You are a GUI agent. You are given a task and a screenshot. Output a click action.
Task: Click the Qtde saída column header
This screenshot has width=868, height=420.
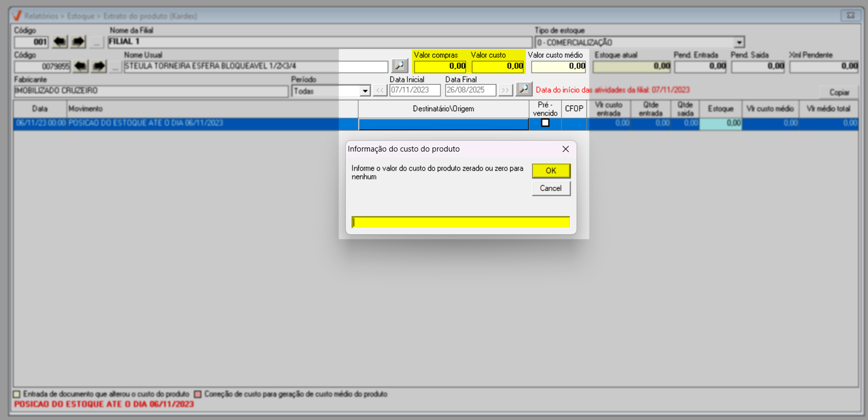pos(685,109)
